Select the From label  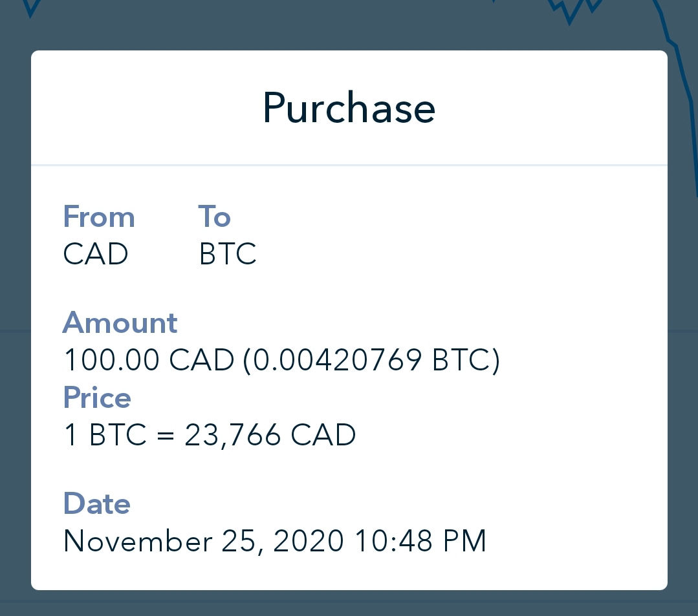98,217
